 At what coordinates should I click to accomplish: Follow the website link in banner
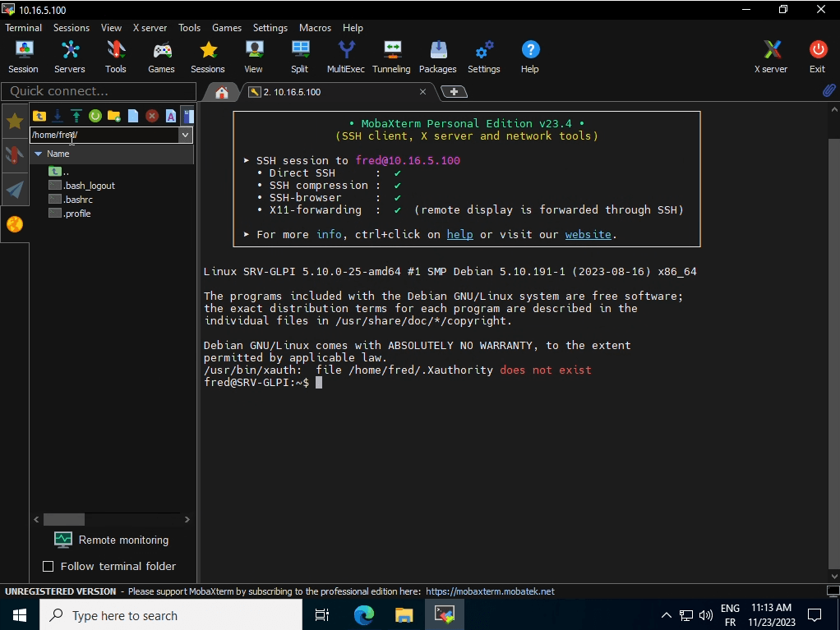click(x=588, y=234)
